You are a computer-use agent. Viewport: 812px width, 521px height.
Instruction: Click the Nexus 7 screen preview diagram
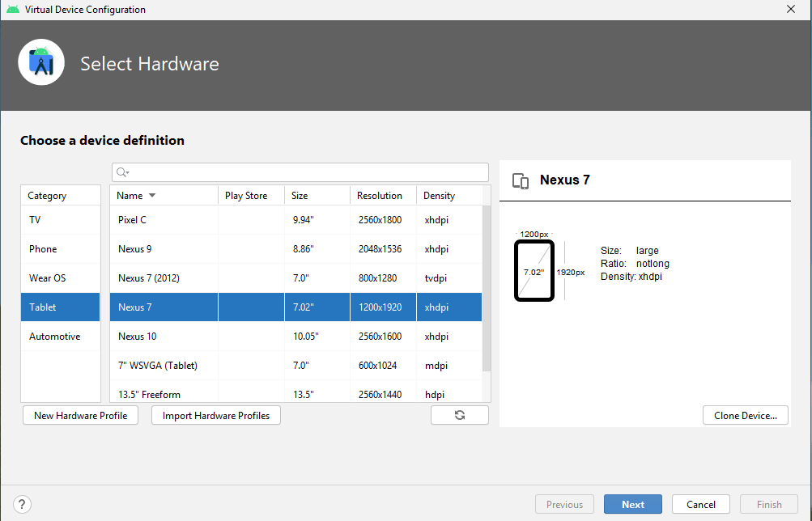tap(534, 270)
